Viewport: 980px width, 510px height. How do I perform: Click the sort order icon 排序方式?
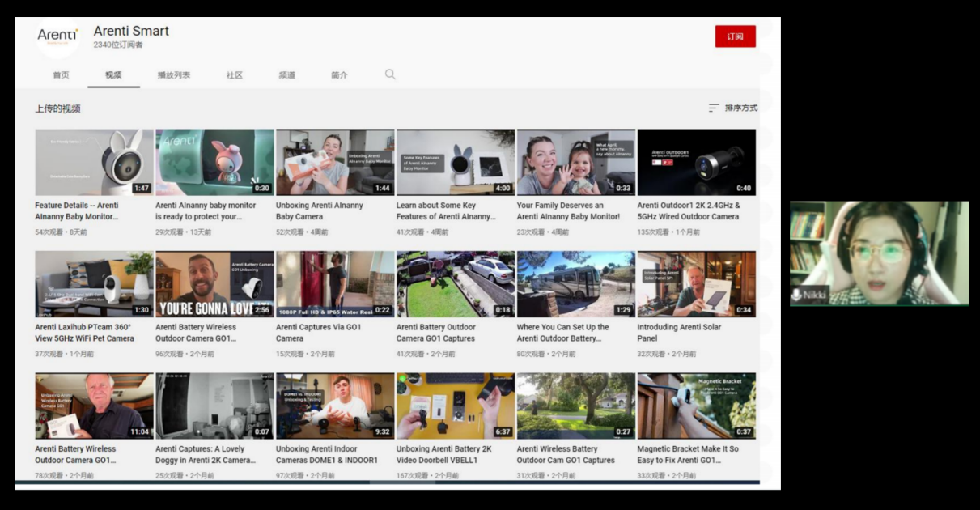click(x=714, y=108)
